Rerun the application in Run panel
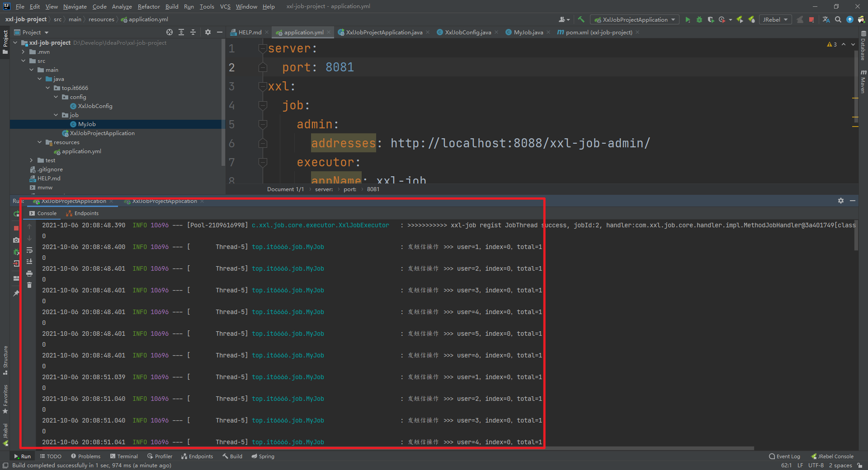 point(16,213)
